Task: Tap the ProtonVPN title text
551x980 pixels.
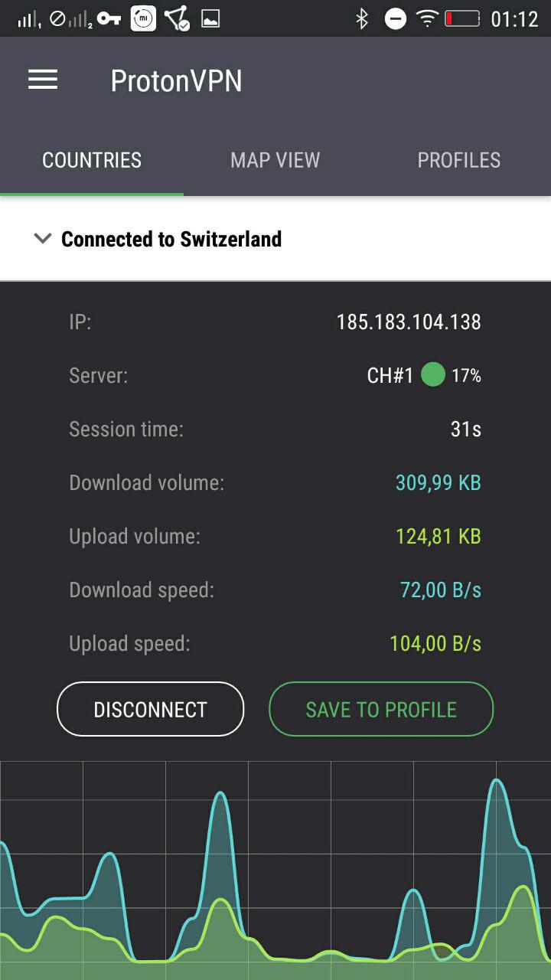Action: 176,80
